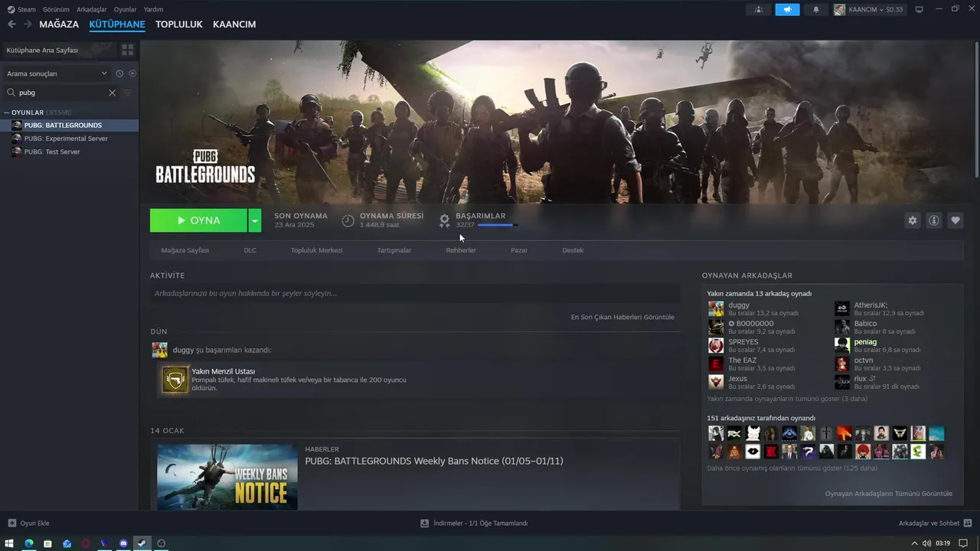Go back with the left arrow
Viewport: 980px width, 551px height.
pyautogui.click(x=11, y=24)
